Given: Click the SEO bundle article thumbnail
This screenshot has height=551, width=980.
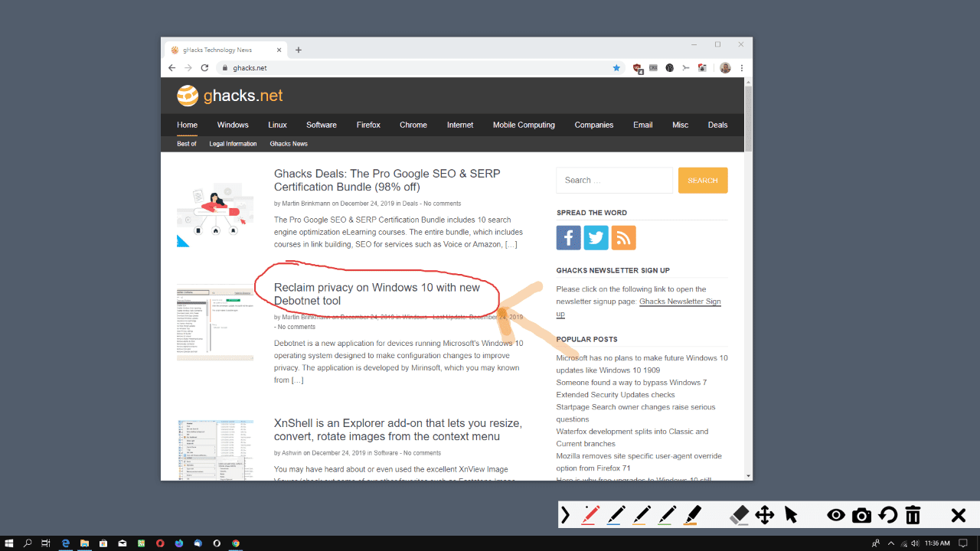Looking at the screenshot, I should [215, 209].
